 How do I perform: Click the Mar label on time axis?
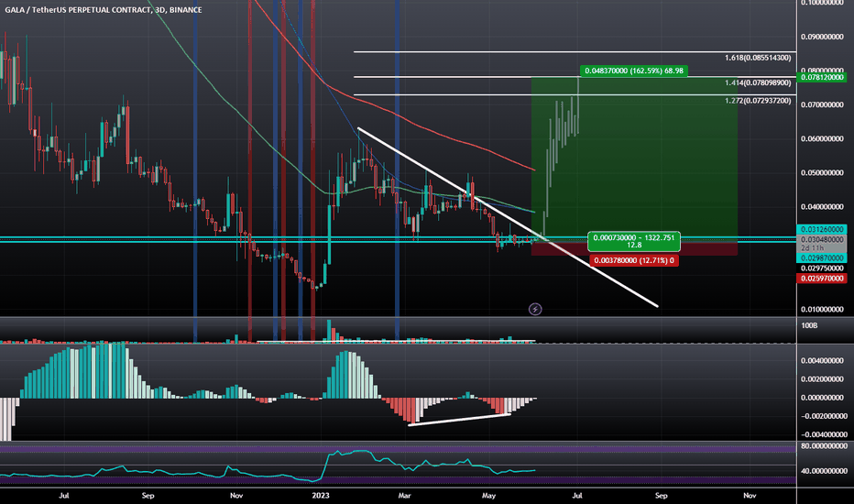404,495
